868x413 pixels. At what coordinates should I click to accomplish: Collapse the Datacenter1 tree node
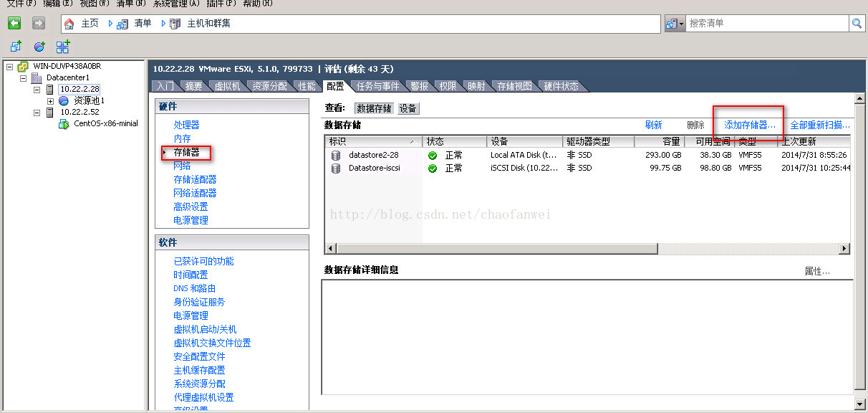(x=23, y=78)
